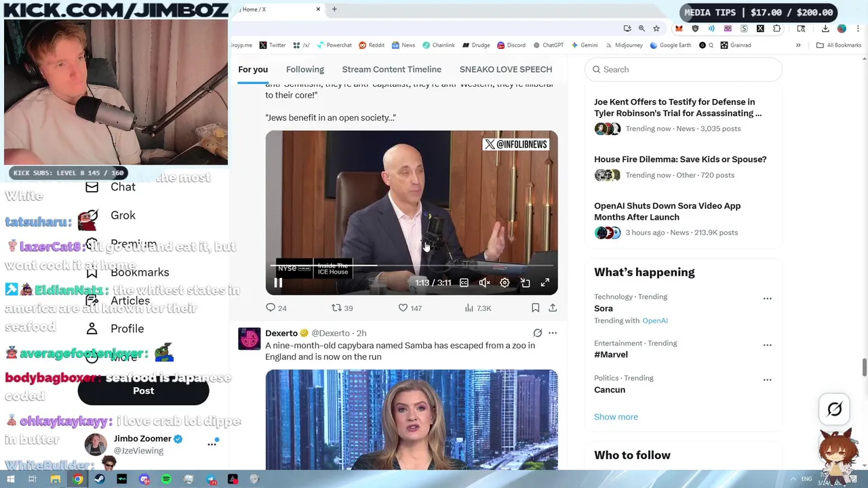Open Discord bookmark in bookmarks bar
Viewport: 868px width, 488px height.
[511, 45]
